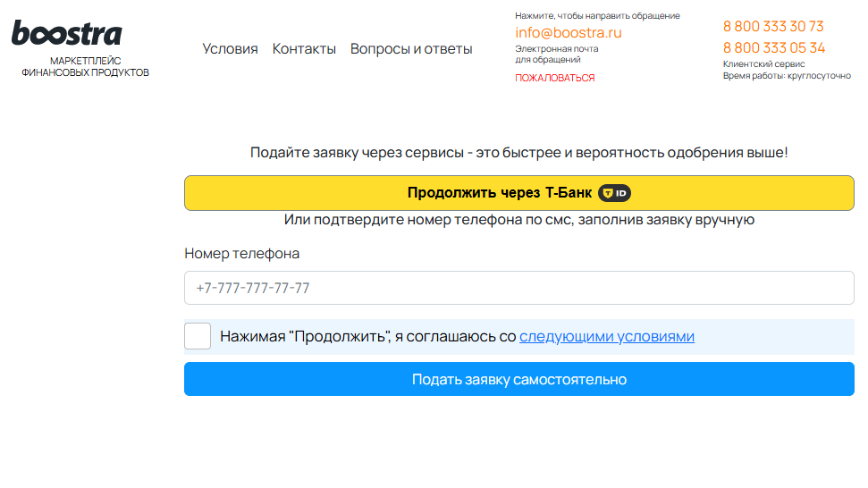Click the Нажимая "Продолжить" agreement text
The width and height of the screenshot is (868, 488).
(x=367, y=337)
